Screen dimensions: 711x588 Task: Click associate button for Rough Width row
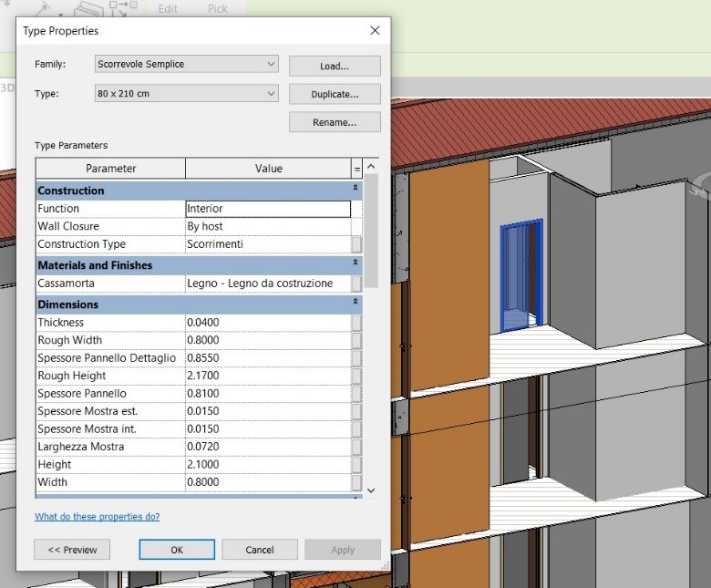tap(356, 340)
